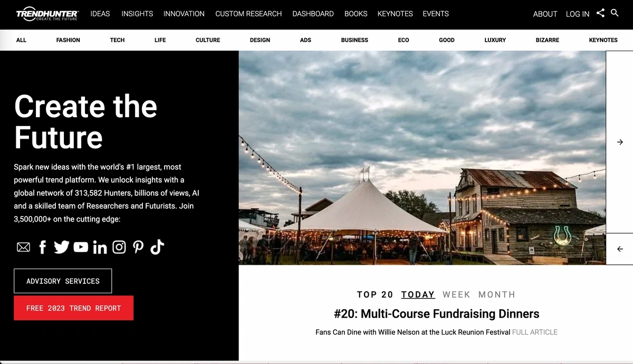The width and height of the screenshot is (633, 364).
Task: Click the email envelope icon
Action: (x=23, y=247)
